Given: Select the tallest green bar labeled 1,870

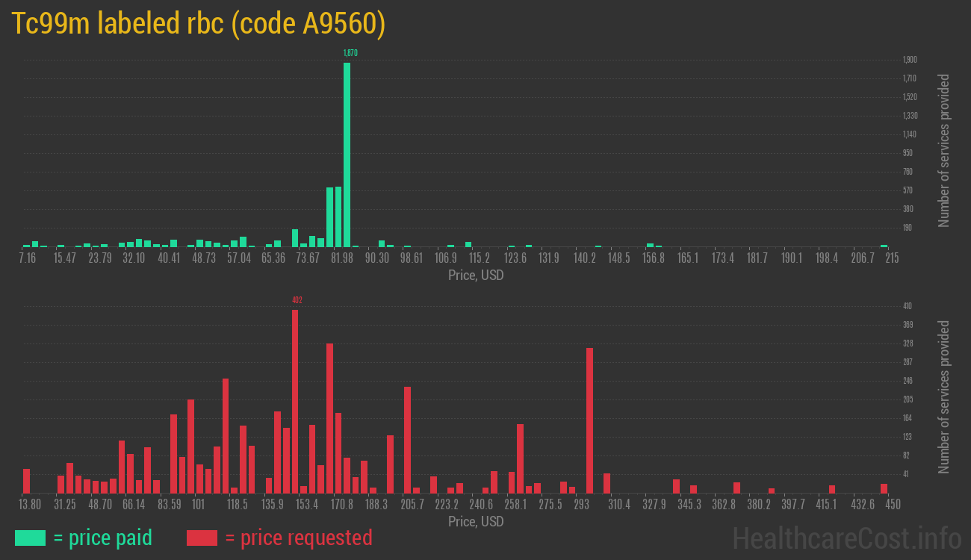Looking at the screenshot, I should click(347, 154).
